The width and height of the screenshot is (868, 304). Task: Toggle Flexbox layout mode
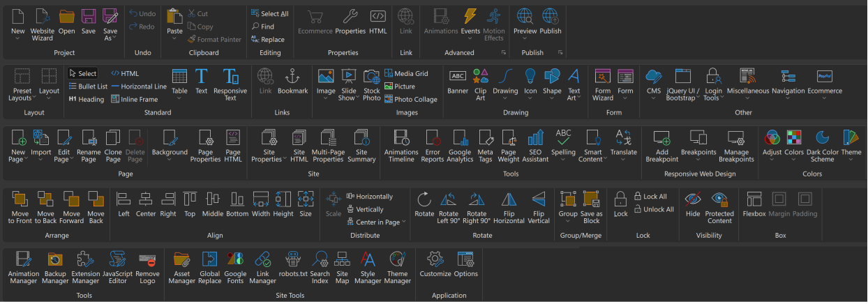tap(754, 204)
